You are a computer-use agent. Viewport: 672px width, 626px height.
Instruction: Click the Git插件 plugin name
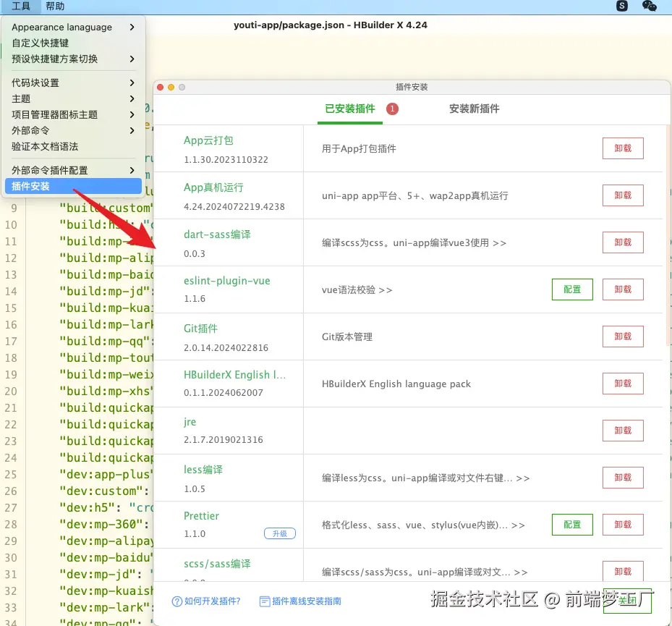coord(200,329)
